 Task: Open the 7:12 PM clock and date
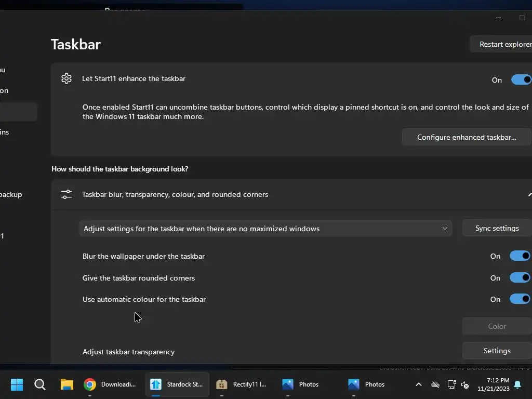click(x=494, y=384)
